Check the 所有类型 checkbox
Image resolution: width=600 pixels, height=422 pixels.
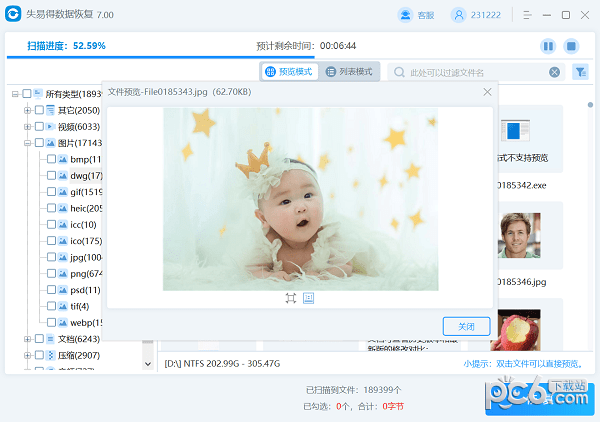click(x=27, y=94)
